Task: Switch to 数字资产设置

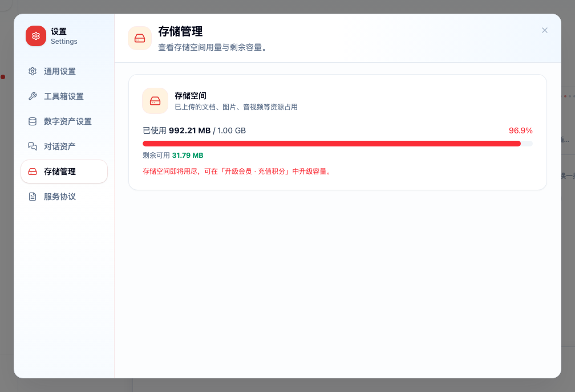Action: [64, 121]
